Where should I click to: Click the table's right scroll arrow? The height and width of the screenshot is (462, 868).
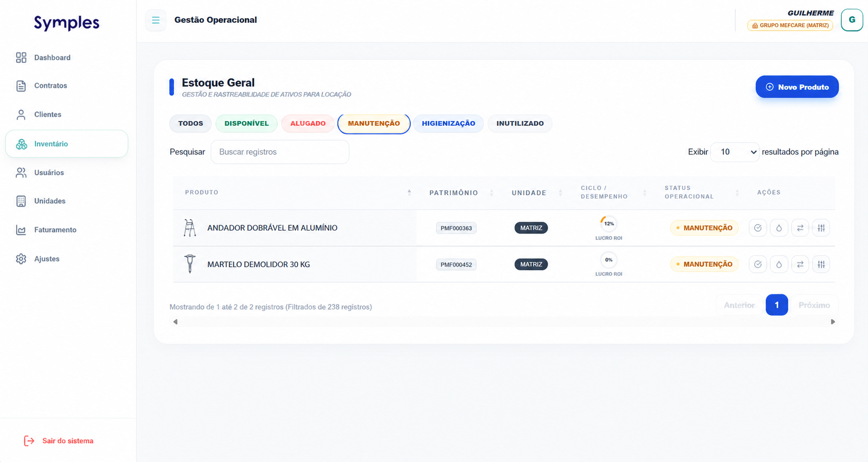[x=833, y=322]
